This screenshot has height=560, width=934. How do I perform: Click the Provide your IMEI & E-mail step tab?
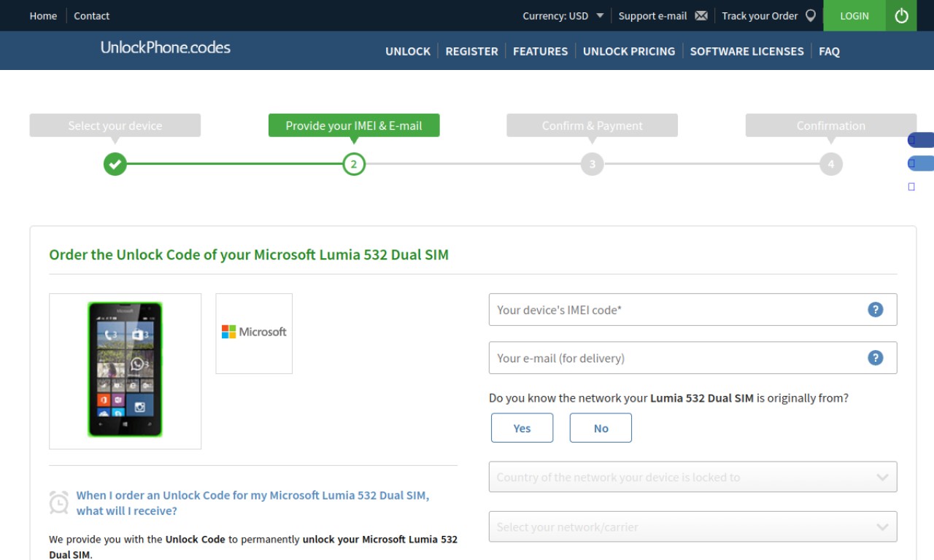[x=354, y=125]
